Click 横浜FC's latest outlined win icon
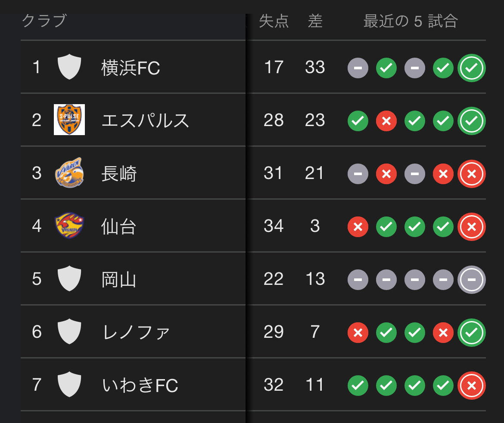The height and width of the screenshot is (423, 504). (x=472, y=68)
